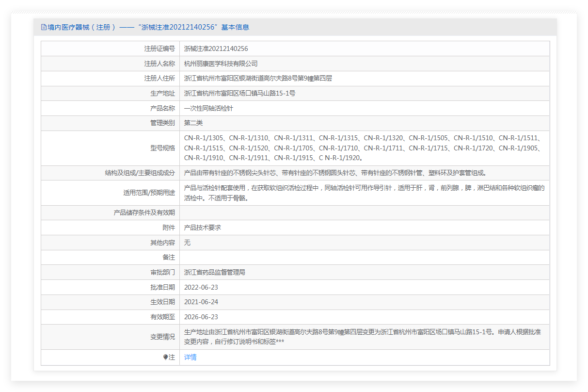The height and width of the screenshot is (392, 588).
Task: Click the 注册人住所 address value
Action: point(258,79)
